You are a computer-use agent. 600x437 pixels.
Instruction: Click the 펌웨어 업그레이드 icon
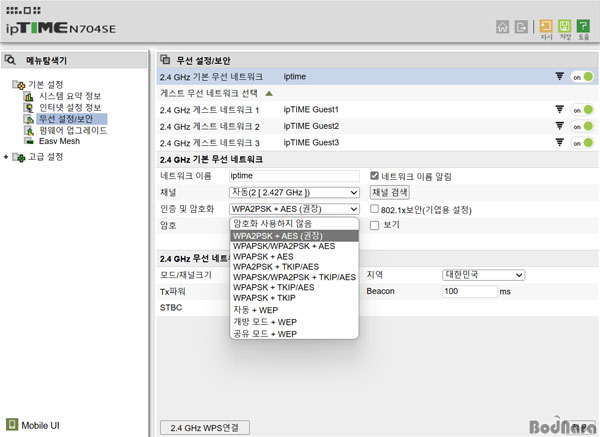click(29, 130)
